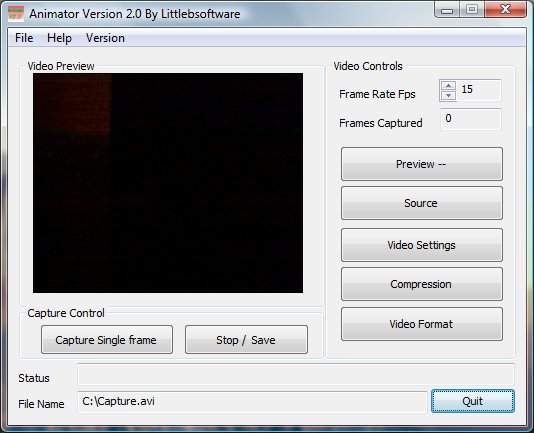Viewport: 534px width, 433px height.
Task: Open the Version menu
Action: click(x=105, y=38)
